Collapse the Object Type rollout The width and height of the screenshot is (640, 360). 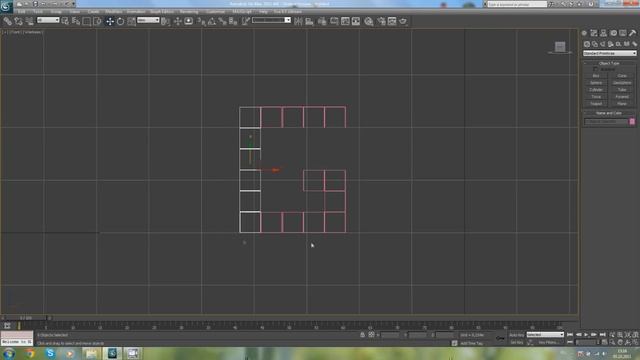pyautogui.click(x=609, y=63)
